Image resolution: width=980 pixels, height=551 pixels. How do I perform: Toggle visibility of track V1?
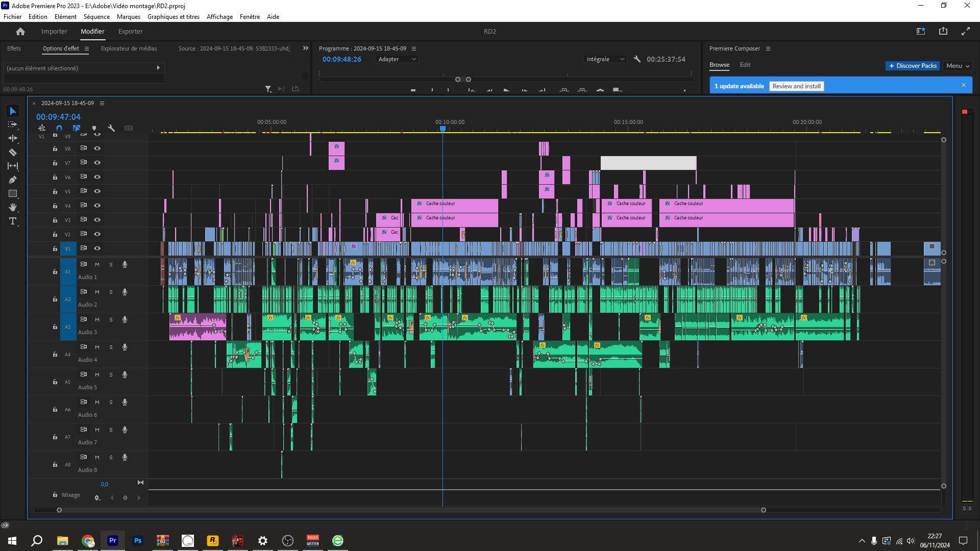(x=97, y=248)
